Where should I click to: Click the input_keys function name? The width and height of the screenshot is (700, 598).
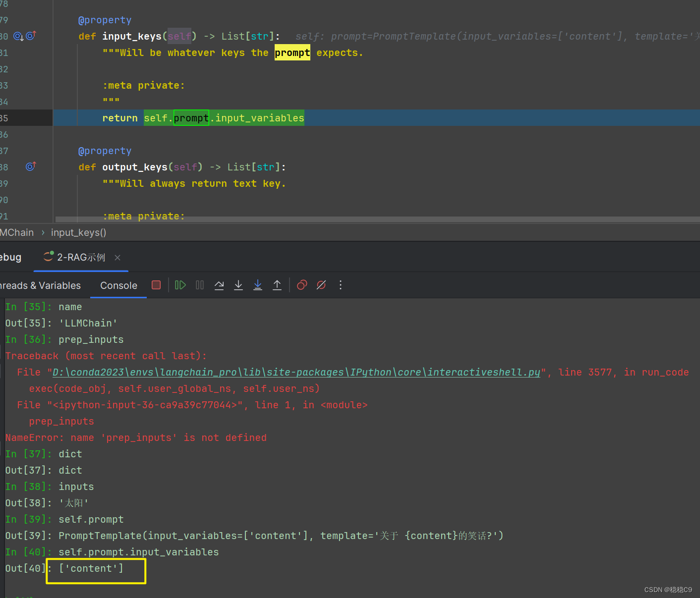[132, 36]
